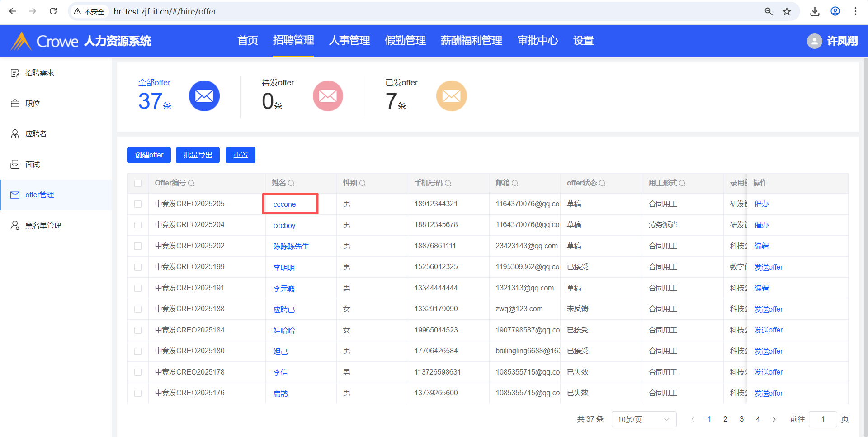Click the search icon beside Offer编号 header

[191, 183]
